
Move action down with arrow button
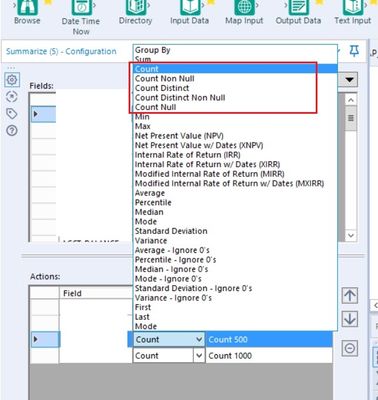[x=350, y=319]
